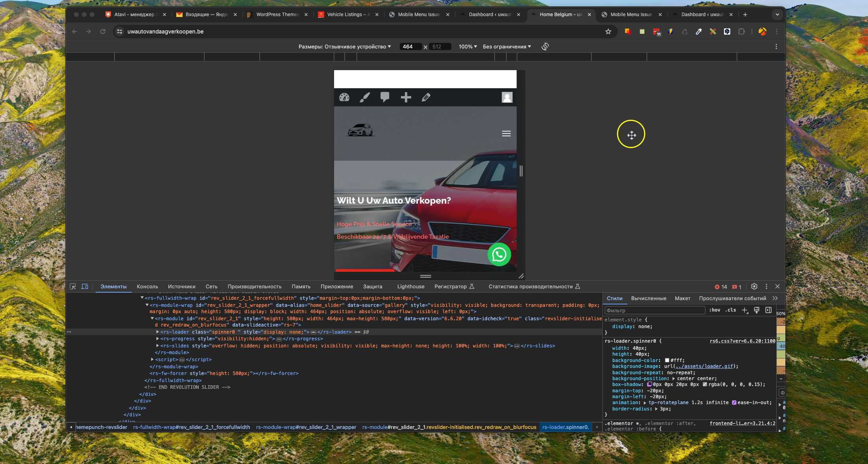Screen dimensions: 868x464
Task: Click the Фильтр styles filter field
Action: click(x=654, y=310)
